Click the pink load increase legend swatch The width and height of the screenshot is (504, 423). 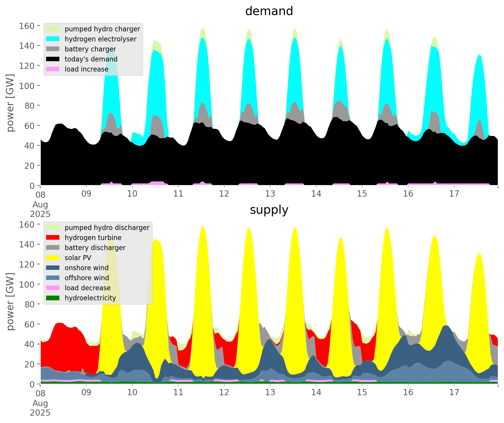(x=53, y=69)
